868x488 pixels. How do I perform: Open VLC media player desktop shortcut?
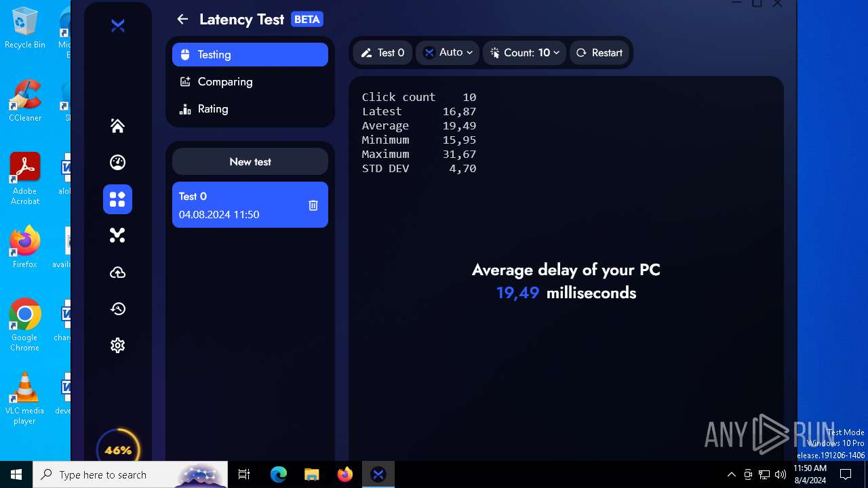(x=25, y=399)
